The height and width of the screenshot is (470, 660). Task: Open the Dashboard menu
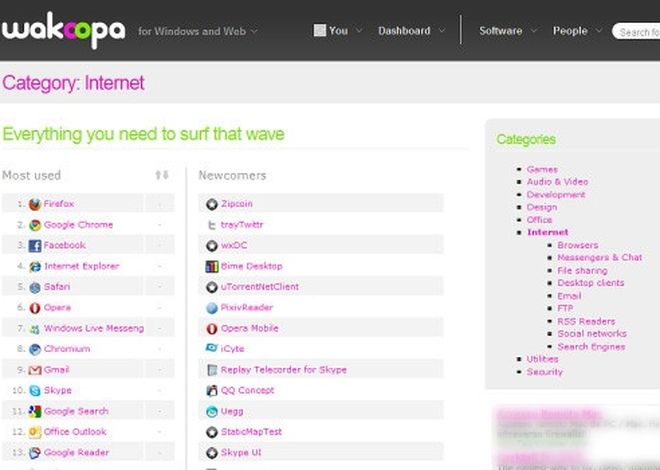[404, 31]
